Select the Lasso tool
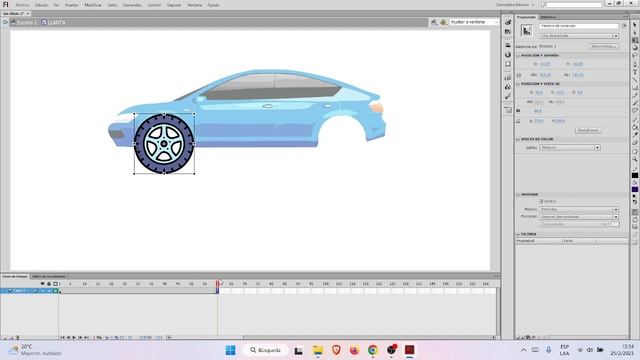Viewport: 640px width, 360px height. tap(635, 56)
